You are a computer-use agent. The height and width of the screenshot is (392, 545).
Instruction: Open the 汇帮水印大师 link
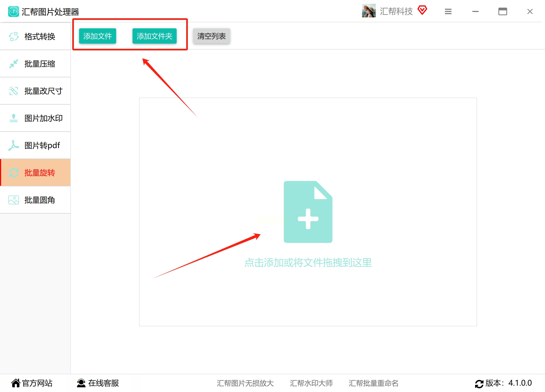click(x=311, y=383)
